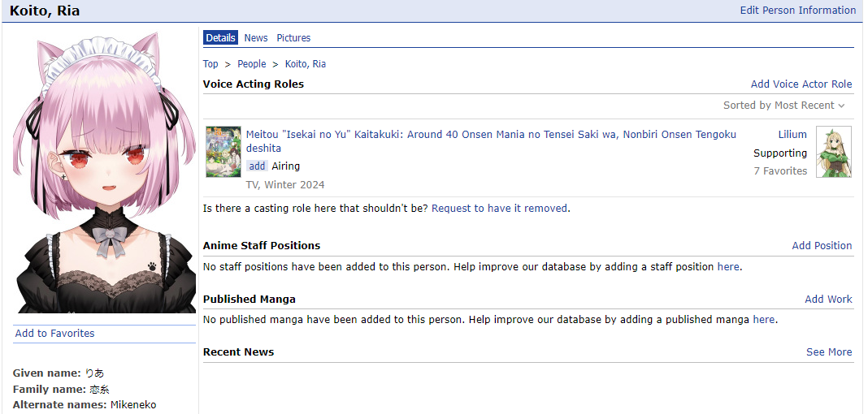This screenshot has height=414, width=868.
Task: Switch to the Pictures tab
Action: 293,38
